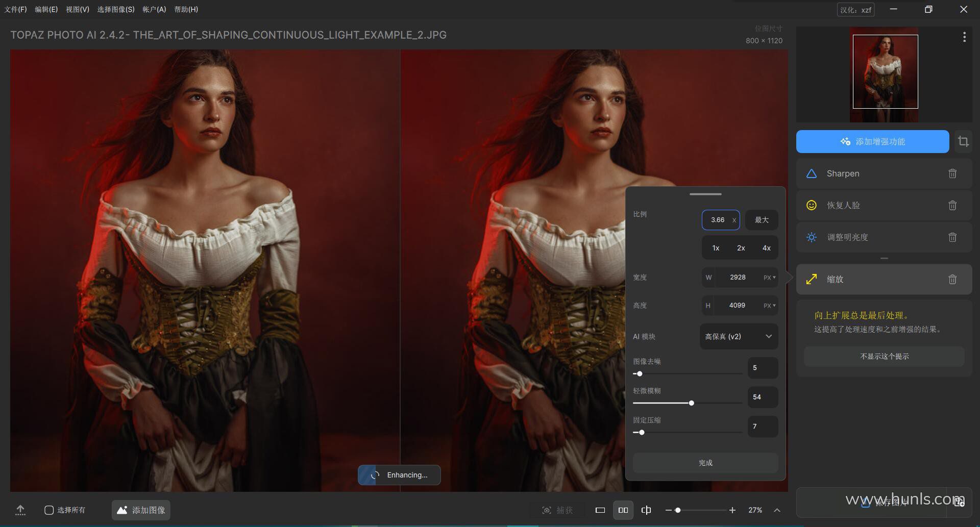Click the 添加增强功能 button
The height and width of the screenshot is (527, 980).
(x=872, y=142)
